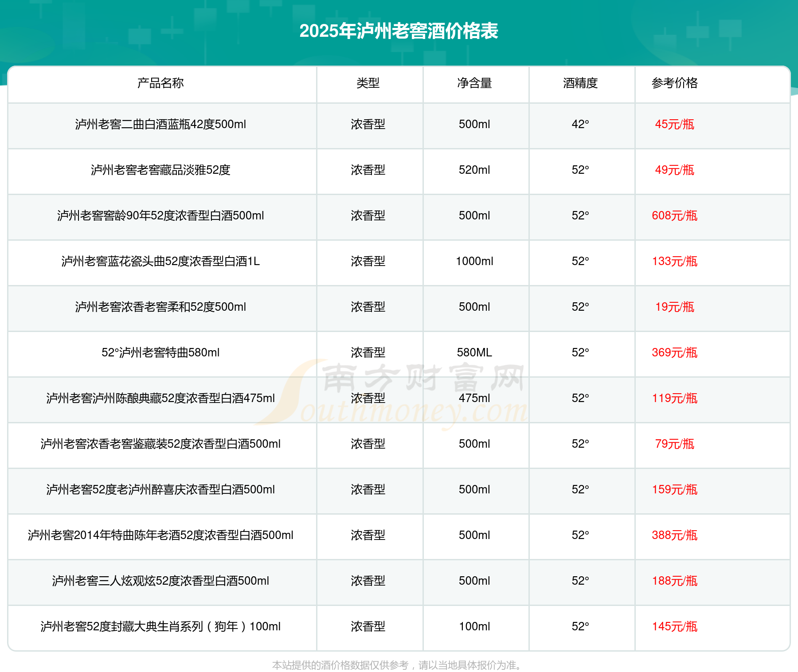Select the 19元/瓶 price
The height and width of the screenshot is (672, 798).
(x=674, y=307)
